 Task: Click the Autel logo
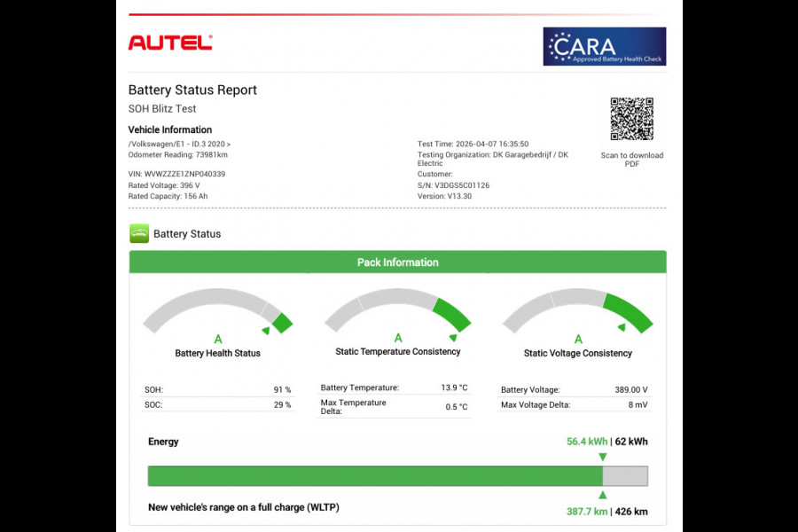(x=169, y=42)
